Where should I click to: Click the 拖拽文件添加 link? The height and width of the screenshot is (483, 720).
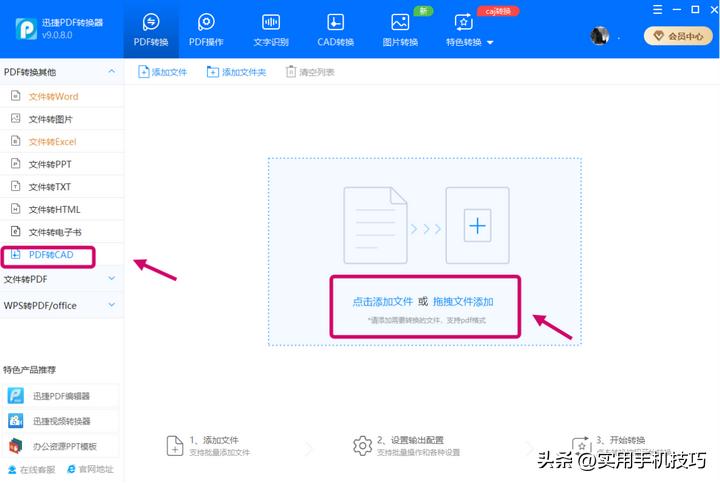click(x=463, y=301)
